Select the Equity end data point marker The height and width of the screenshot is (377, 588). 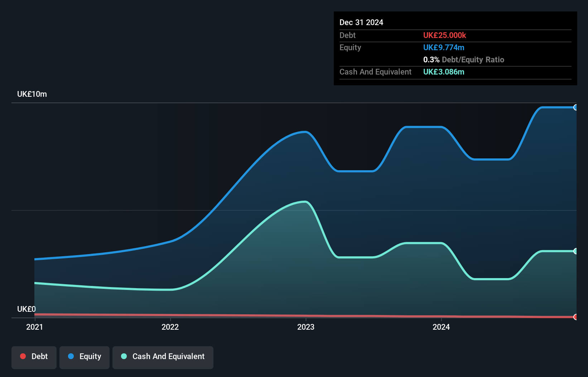(x=575, y=107)
